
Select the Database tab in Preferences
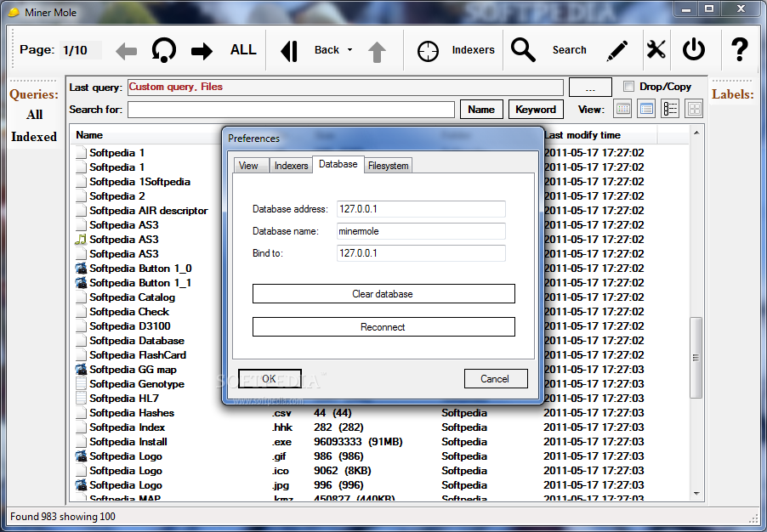(x=338, y=164)
